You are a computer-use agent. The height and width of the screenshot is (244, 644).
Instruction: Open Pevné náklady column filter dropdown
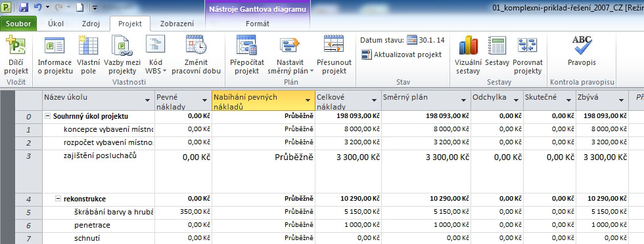pos(204,100)
